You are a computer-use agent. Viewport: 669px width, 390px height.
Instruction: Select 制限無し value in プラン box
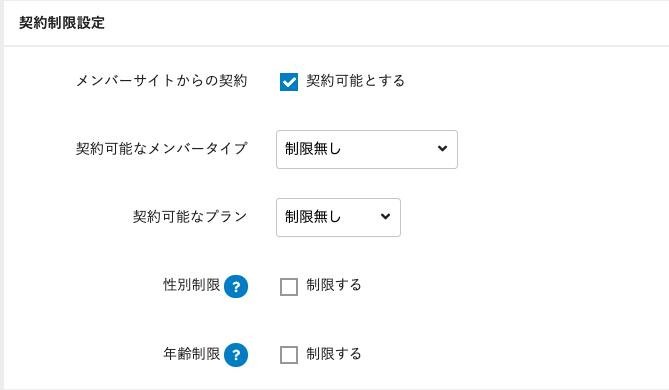pyautogui.click(x=313, y=217)
